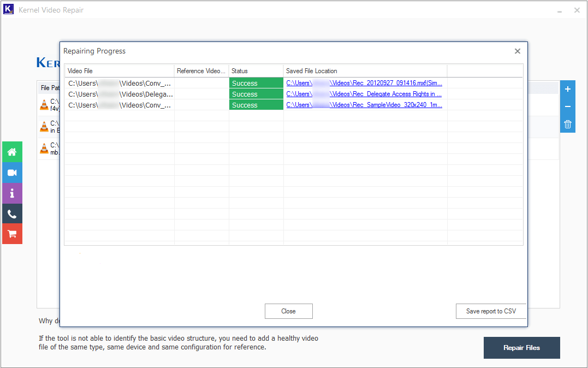Click the Saved File Location column header
Image resolution: width=588 pixels, height=368 pixels.
point(365,71)
